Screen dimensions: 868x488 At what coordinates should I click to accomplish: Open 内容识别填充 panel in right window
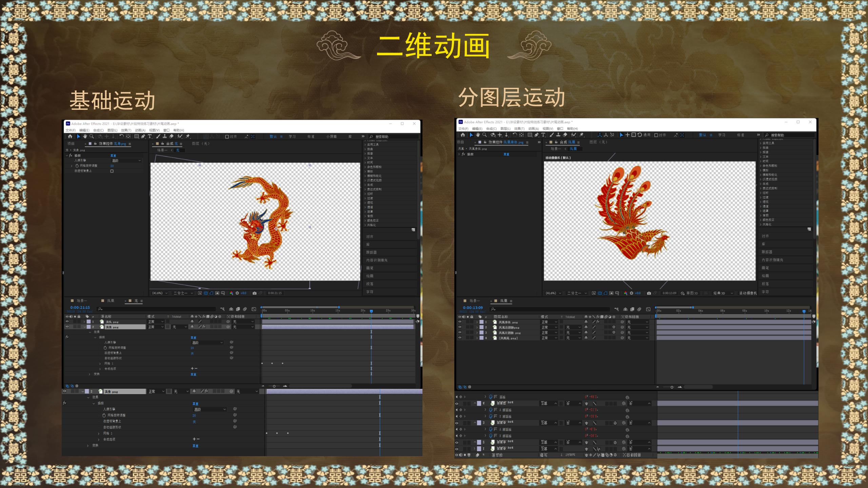[772, 260]
